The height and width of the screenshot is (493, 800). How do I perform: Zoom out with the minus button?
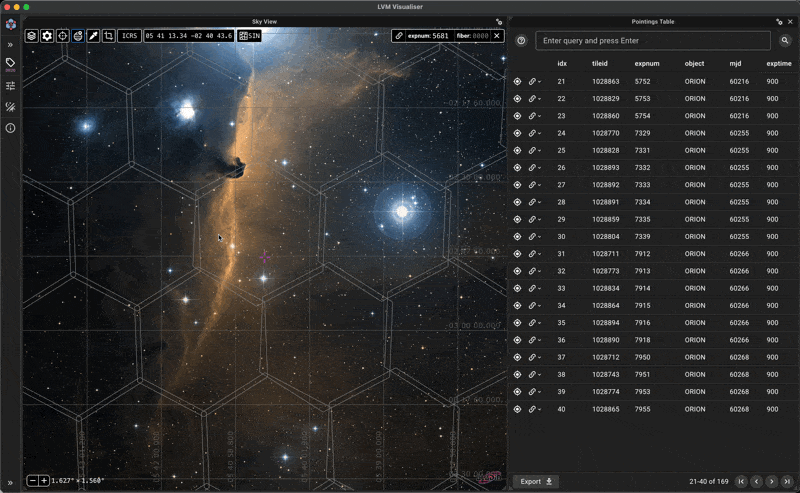tap(33, 481)
